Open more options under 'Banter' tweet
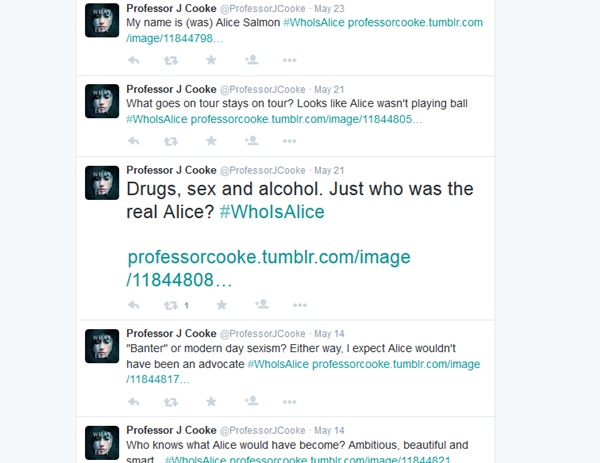The width and height of the screenshot is (600, 463). pyautogui.click(x=289, y=402)
